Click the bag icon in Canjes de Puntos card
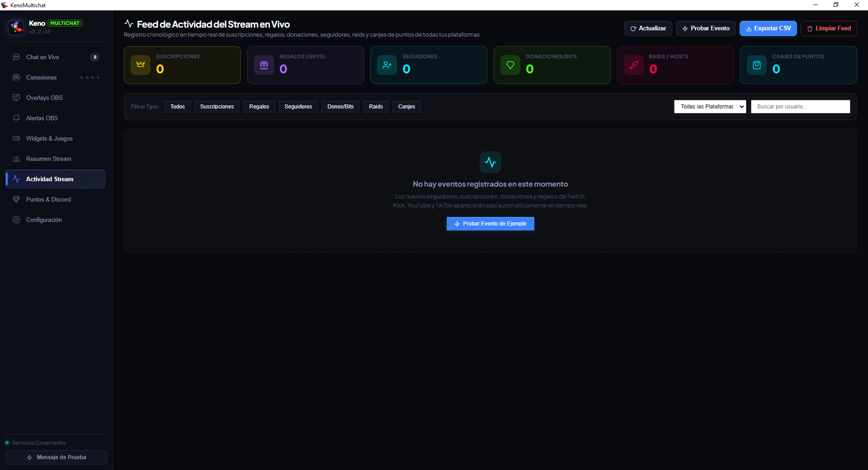Screen dimensions: 868x470 pyautogui.click(x=757, y=65)
